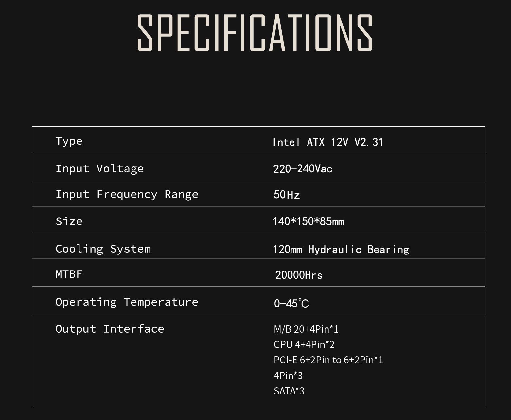Click the 140*150*85mm dimensions value
This screenshot has height=420, width=511.
pos(308,221)
